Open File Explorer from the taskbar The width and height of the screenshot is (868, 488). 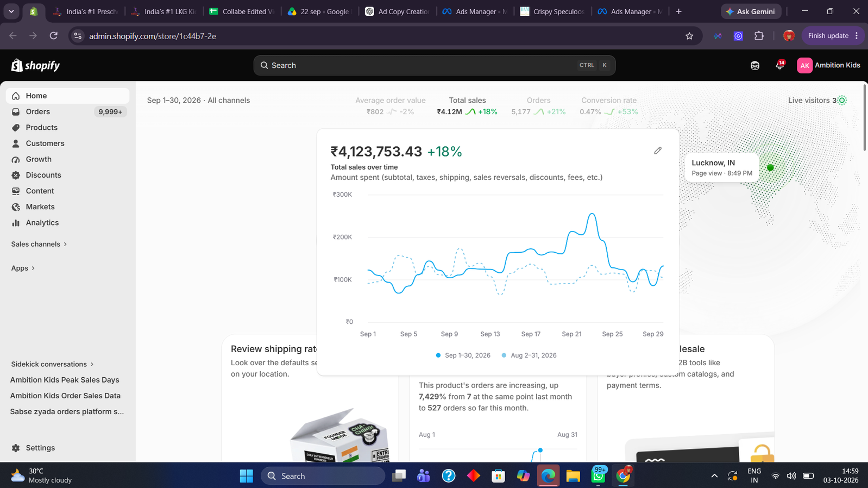[x=573, y=476]
